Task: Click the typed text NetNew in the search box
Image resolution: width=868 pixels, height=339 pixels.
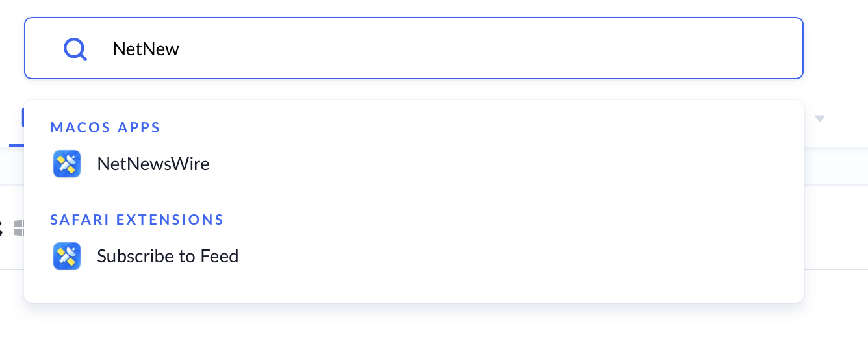Action: click(x=146, y=49)
